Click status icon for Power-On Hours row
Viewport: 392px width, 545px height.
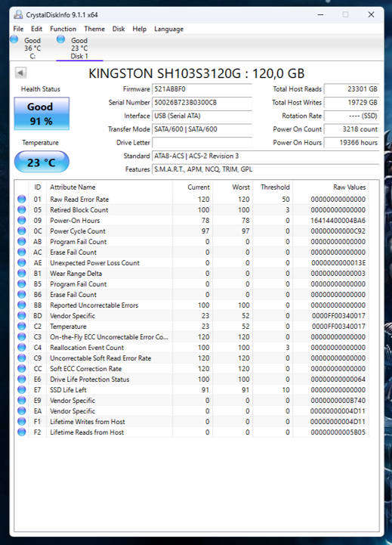coord(22,221)
